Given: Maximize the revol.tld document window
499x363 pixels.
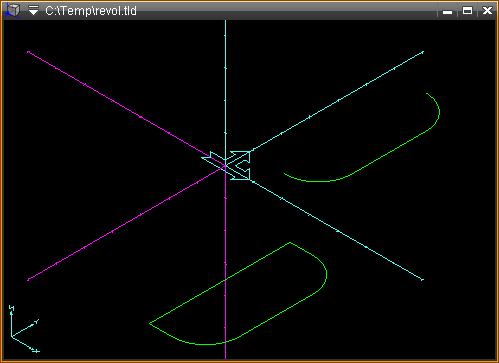Looking at the screenshot, I should tap(467, 11).
